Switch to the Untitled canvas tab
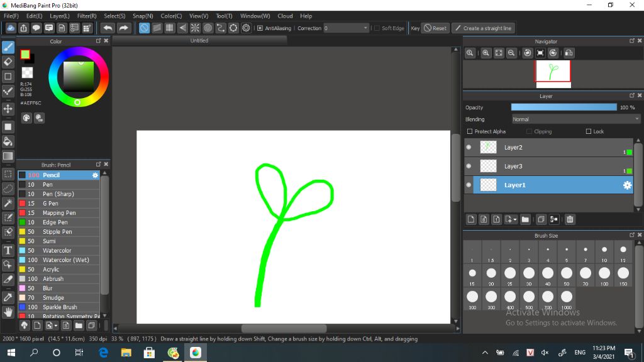Screen dimensions: 644x362 click(199, 41)
